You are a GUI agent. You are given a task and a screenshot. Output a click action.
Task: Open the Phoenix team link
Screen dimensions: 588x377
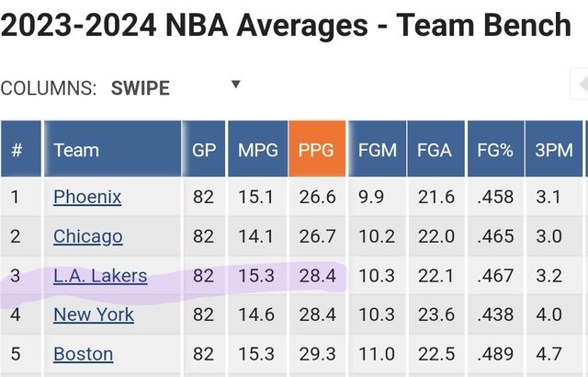coord(87,197)
